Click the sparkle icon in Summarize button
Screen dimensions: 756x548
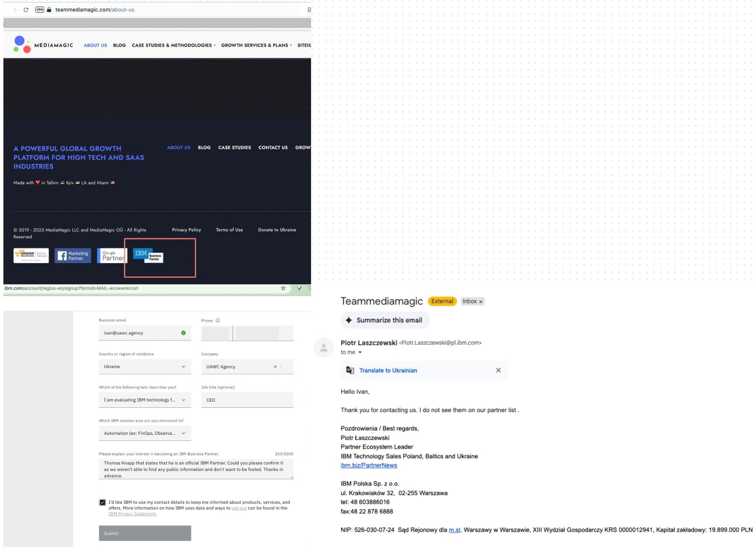click(x=349, y=320)
